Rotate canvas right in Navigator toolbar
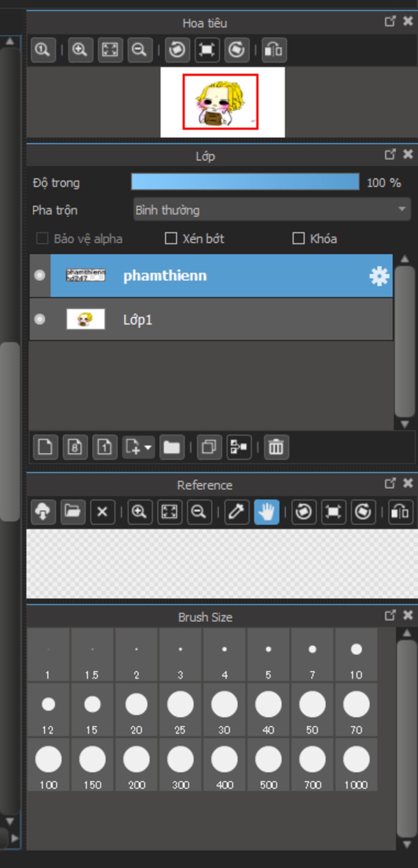 click(237, 50)
